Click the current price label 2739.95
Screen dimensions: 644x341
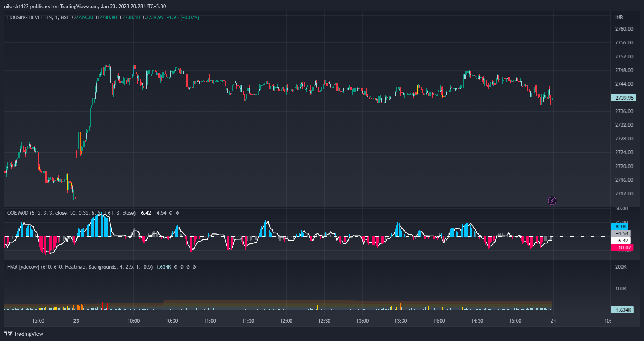624,98
